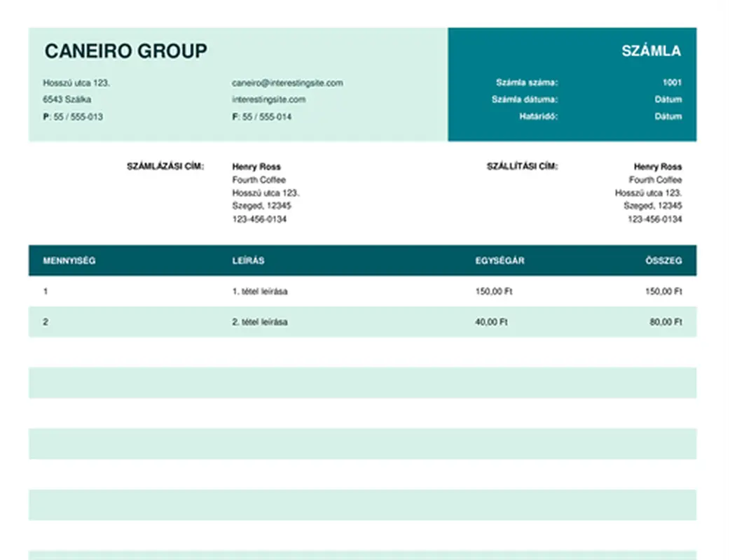Select the SZÁMLA heading text
Image resolution: width=730 pixels, height=560 pixels.
coord(651,51)
